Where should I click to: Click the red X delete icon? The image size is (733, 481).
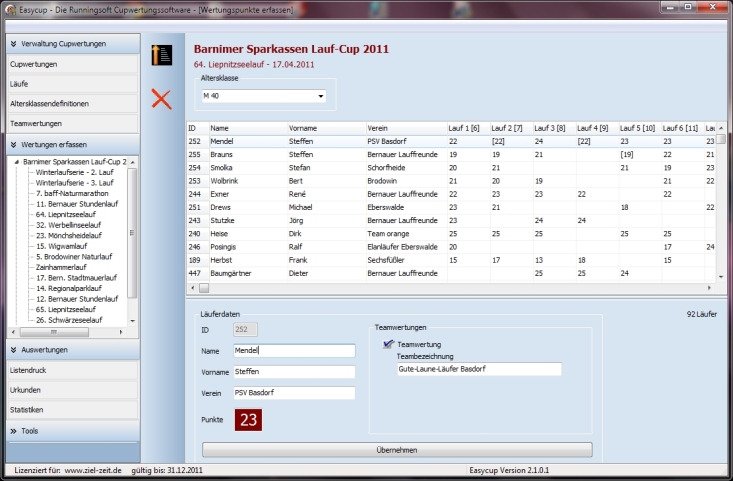coord(161,98)
